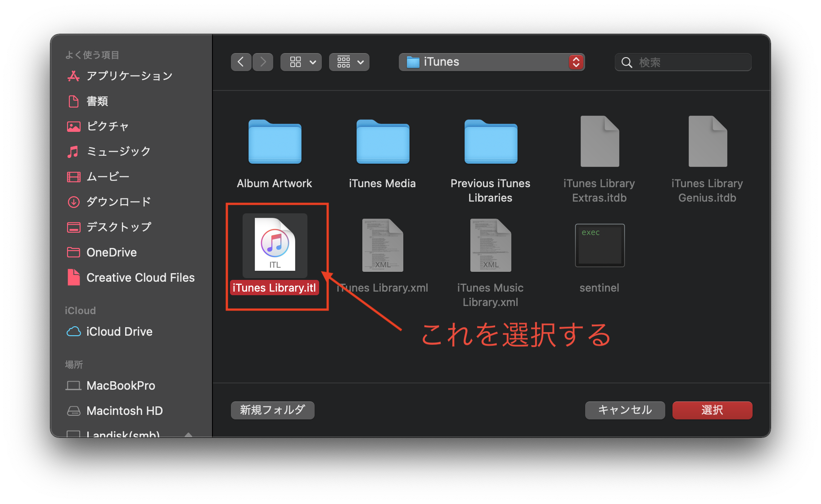Image resolution: width=821 pixels, height=504 pixels.
Task: Open the icon view mode dropdown
Action: point(301,62)
